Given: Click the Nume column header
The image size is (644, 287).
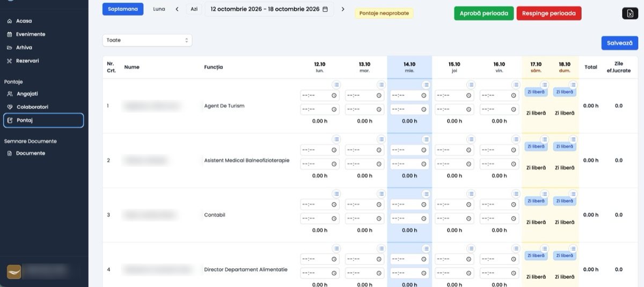Looking at the screenshot, I should click(132, 67).
